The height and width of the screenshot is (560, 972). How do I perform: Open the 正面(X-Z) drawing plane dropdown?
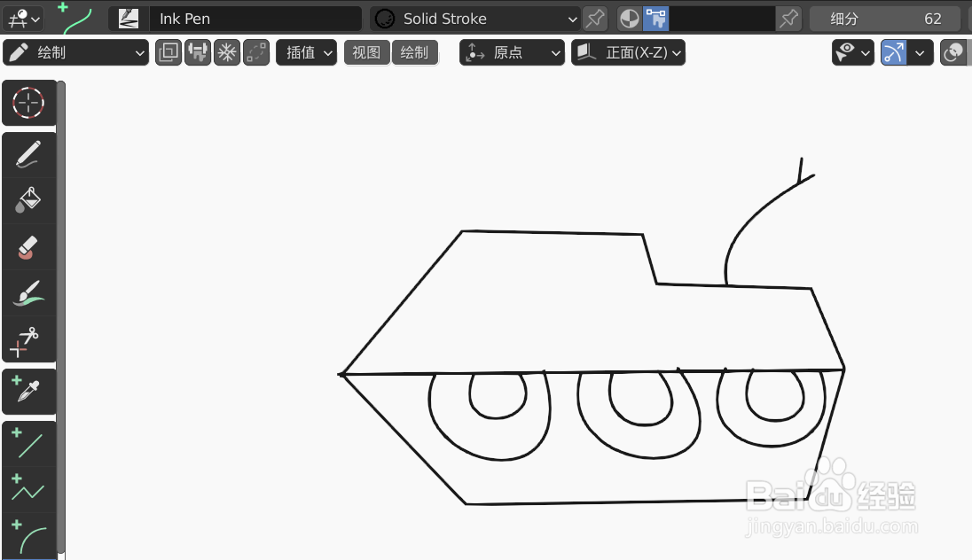pyautogui.click(x=628, y=52)
